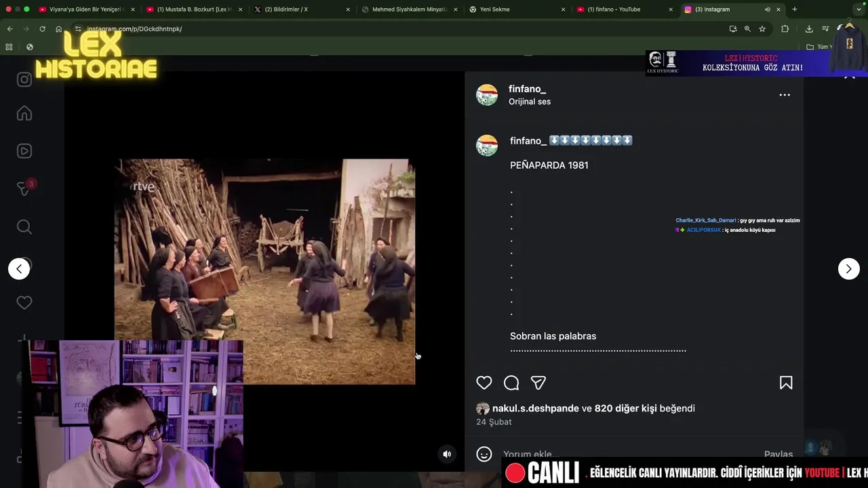
Task: Open the media control icon in toolbar
Action: pos(825,29)
